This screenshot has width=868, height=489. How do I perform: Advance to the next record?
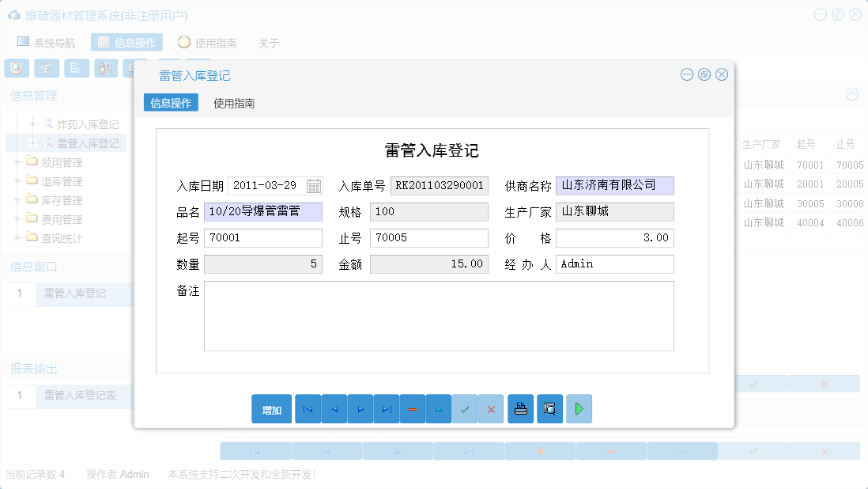point(360,409)
